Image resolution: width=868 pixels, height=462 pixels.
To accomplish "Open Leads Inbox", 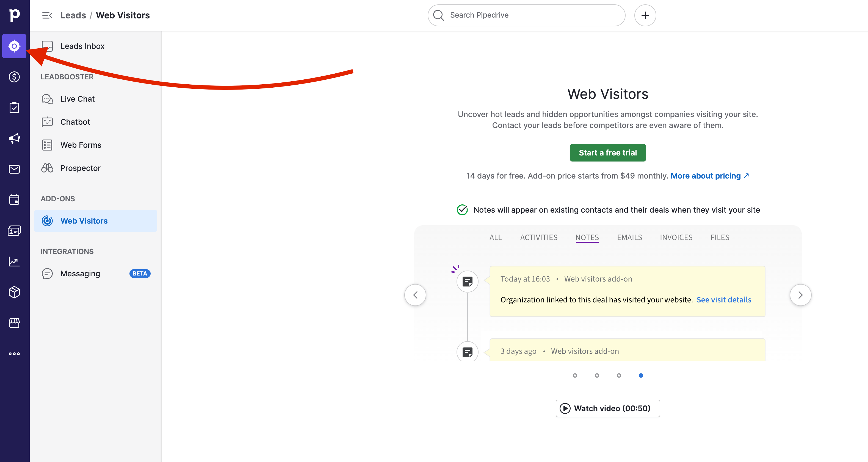I will point(95,46).
